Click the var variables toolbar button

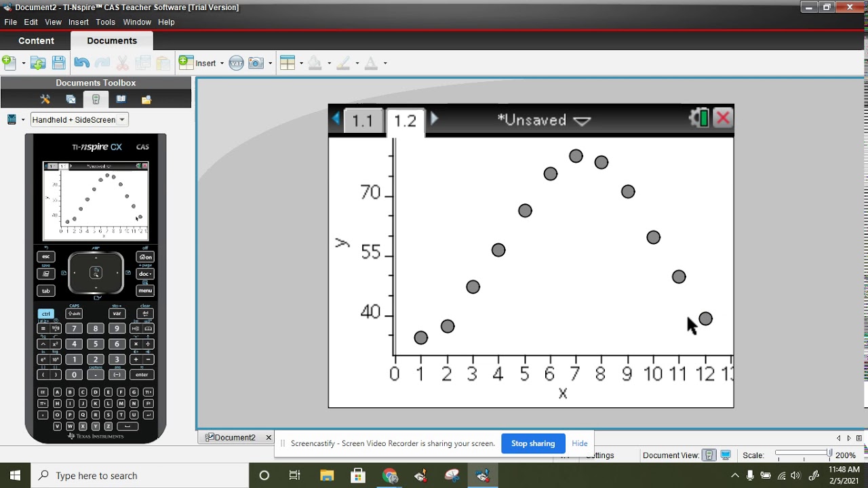(236, 63)
